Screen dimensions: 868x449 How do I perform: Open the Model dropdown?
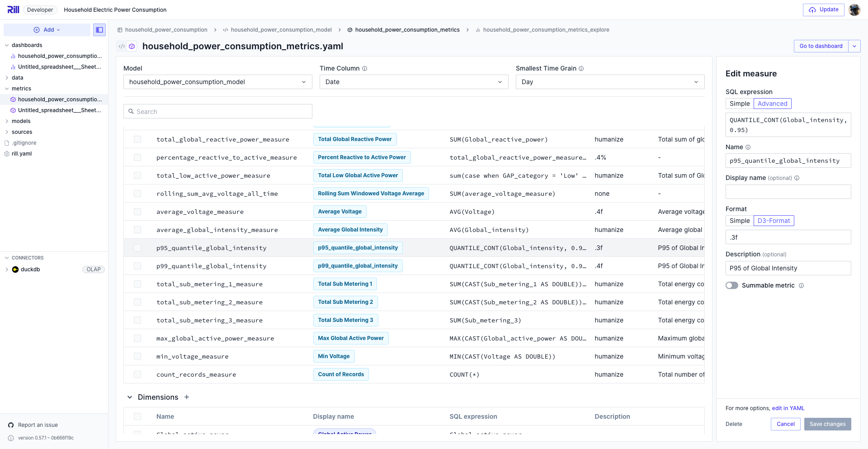coord(217,82)
